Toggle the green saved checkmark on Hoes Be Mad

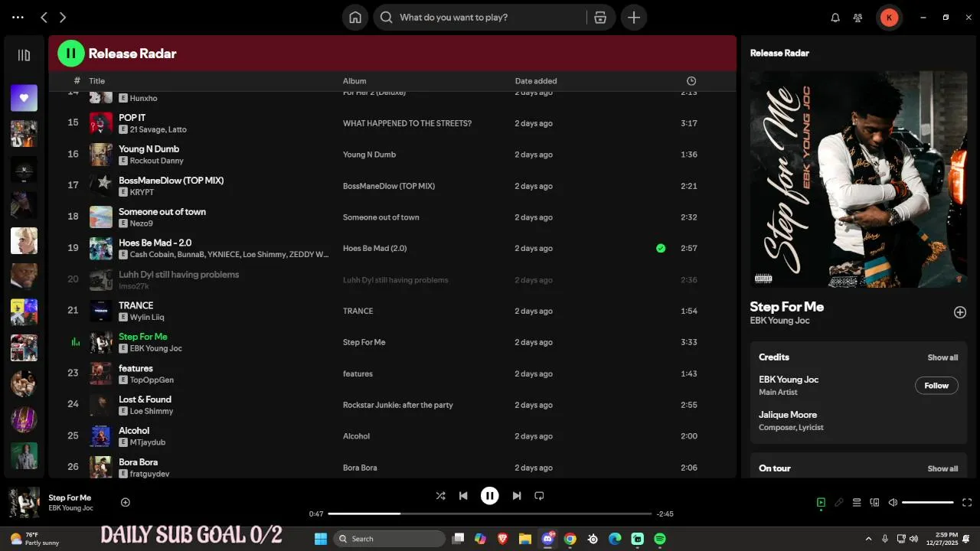tap(661, 248)
